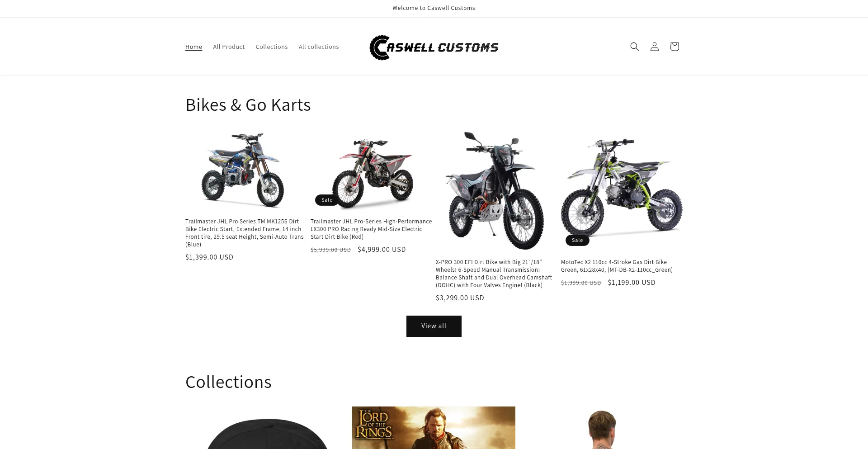Open Trailmaster LX300 PRO red bike title

point(371,229)
